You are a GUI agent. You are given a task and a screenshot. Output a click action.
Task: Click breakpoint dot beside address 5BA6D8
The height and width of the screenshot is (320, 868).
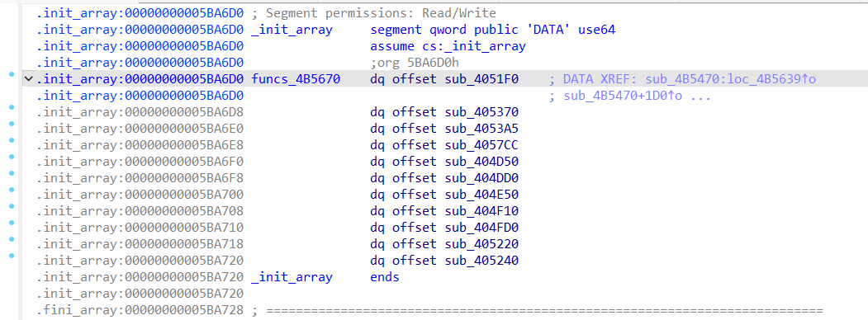pos(12,108)
